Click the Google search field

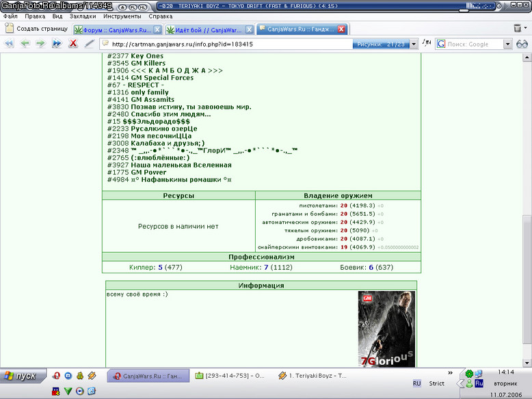click(475, 44)
